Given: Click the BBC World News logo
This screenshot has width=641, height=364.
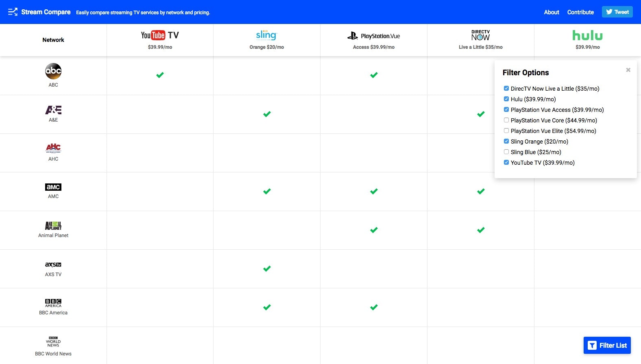Looking at the screenshot, I should click(53, 342).
